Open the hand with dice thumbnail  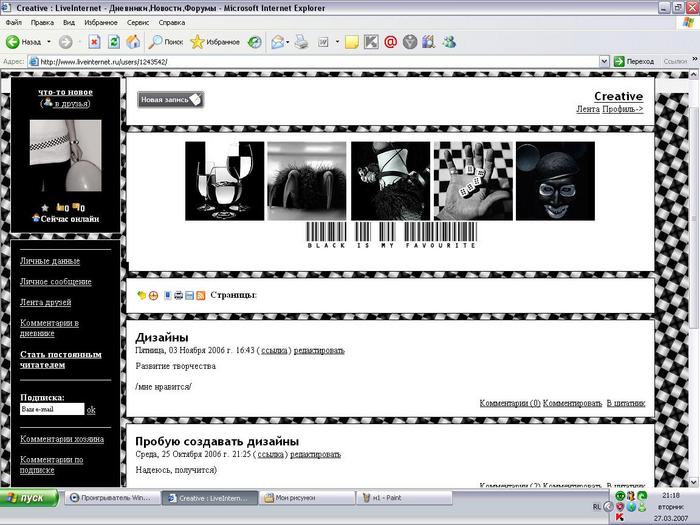(473, 181)
